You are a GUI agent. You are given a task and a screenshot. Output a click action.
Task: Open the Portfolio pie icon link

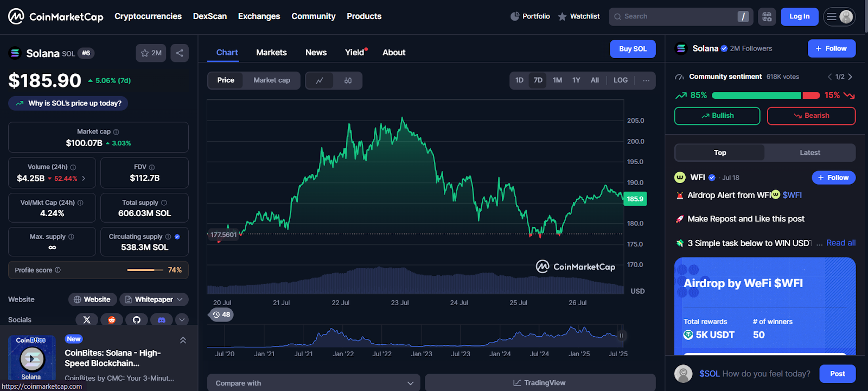pos(530,16)
